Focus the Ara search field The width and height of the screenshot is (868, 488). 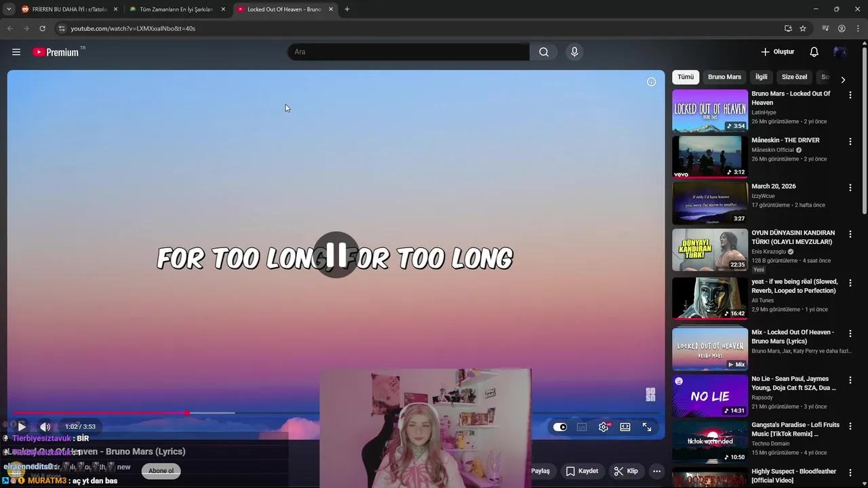point(408,52)
